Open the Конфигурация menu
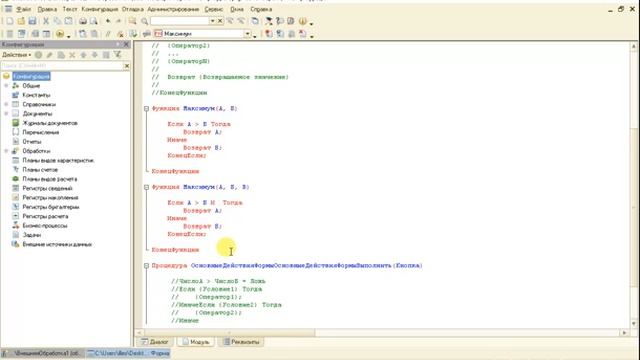This screenshot has width=640, height=360. coord(100,9)
